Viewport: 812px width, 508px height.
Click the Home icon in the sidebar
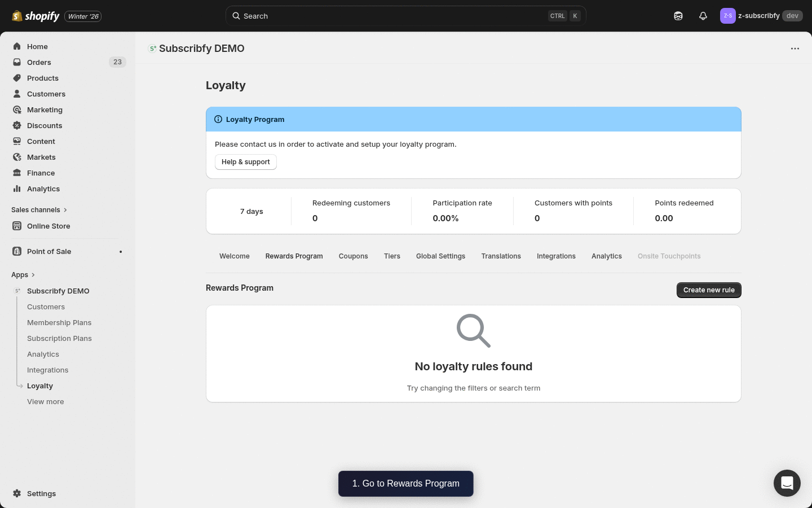coord(17,46)
